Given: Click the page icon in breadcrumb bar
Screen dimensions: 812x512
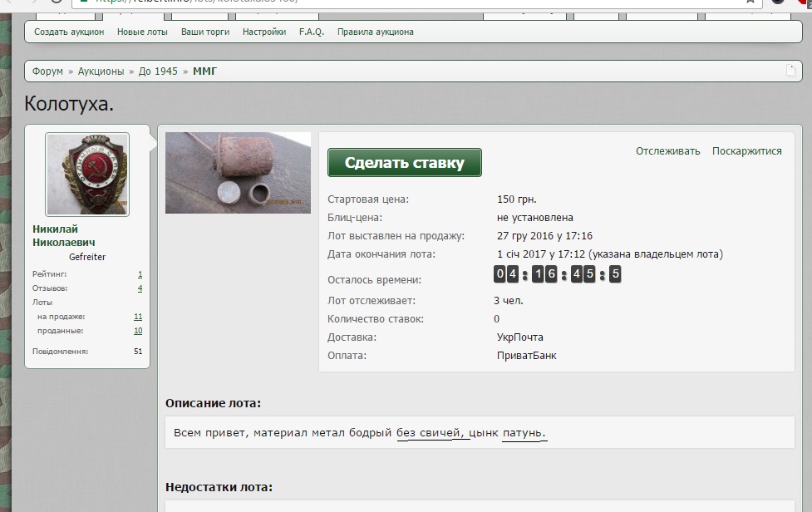Looking at the screenshot, I should [790, 71].
